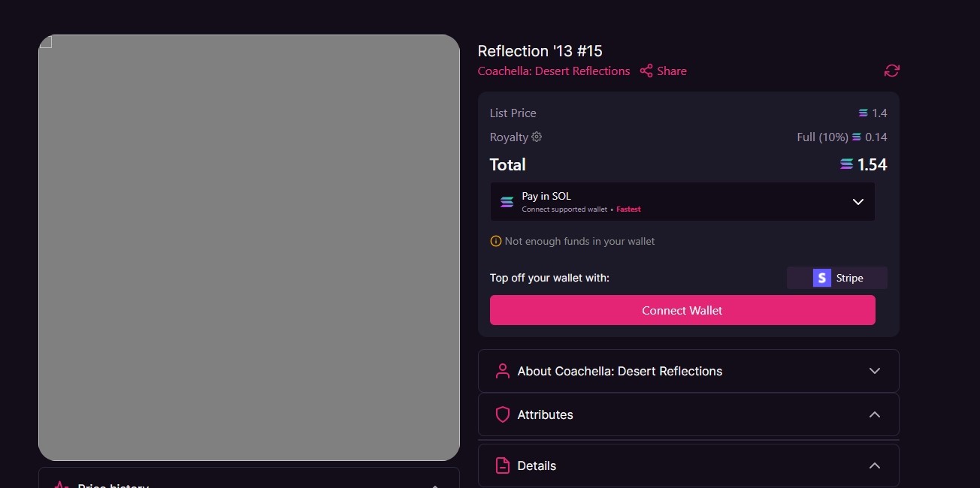
Task: Open Coachella: Desert Reflections collection link
Action: pyautogui.click(x=554, y=71)
